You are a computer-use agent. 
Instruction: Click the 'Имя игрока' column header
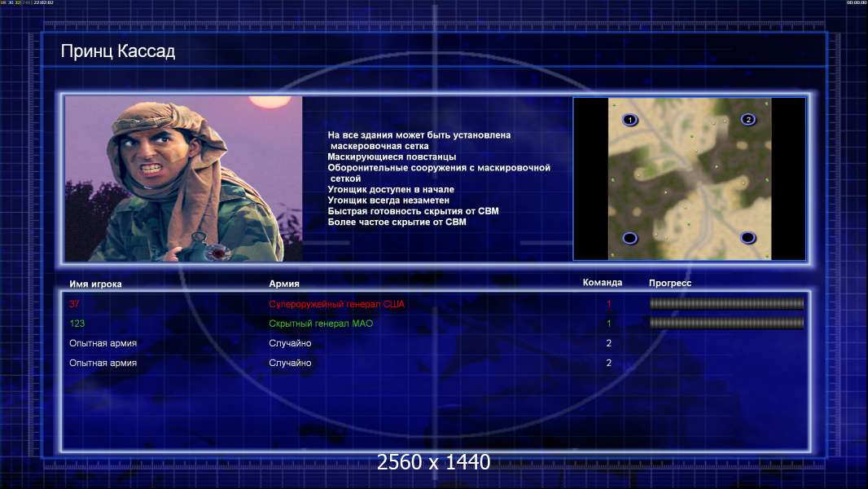[95, 284]
